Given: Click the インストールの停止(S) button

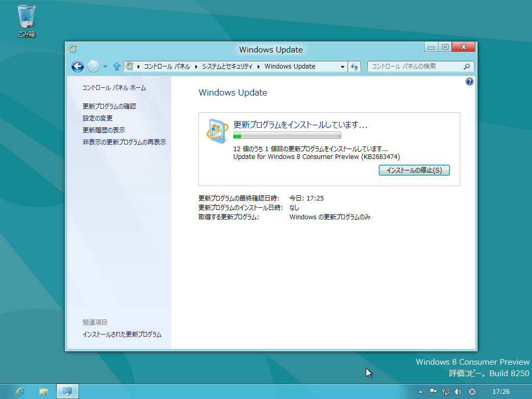Looking at the screenshot, I should click(414, 170).
